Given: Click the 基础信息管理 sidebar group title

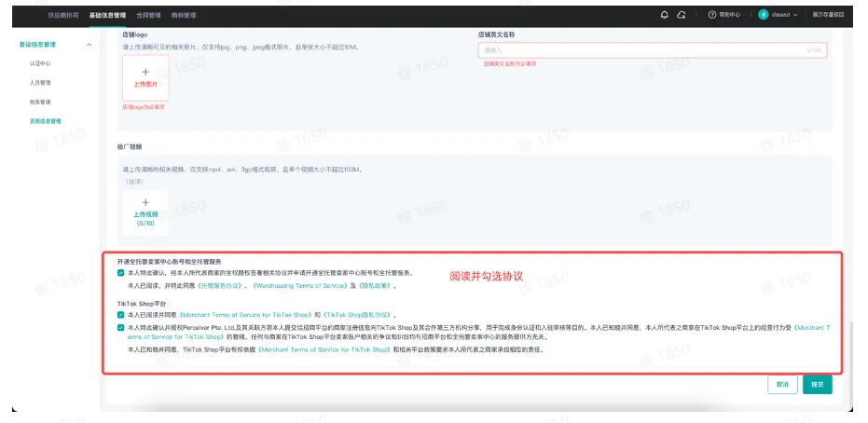Looking at the screenshot, I should (x=37, y=44).
